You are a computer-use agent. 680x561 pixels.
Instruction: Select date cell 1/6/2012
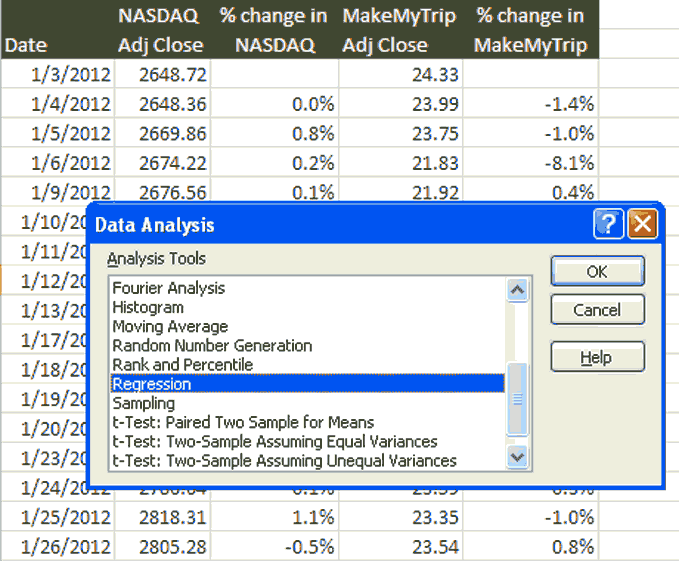coord(58,163)
